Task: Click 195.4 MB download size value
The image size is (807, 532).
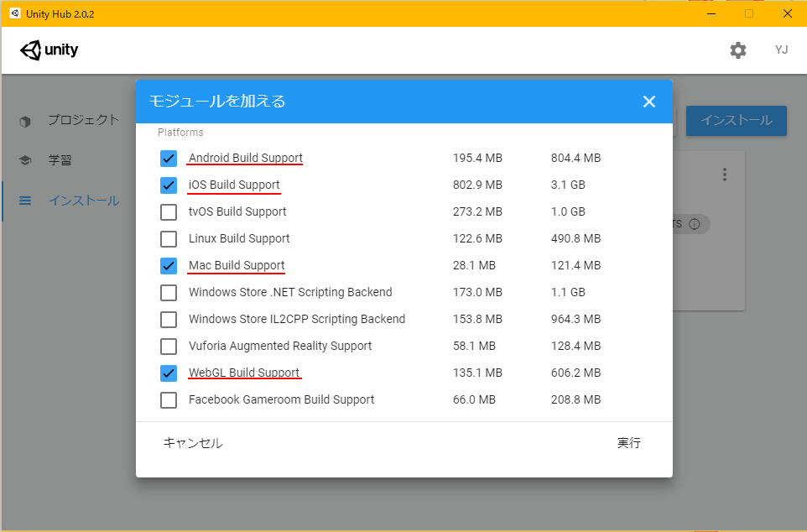Action: pos(477,158)
